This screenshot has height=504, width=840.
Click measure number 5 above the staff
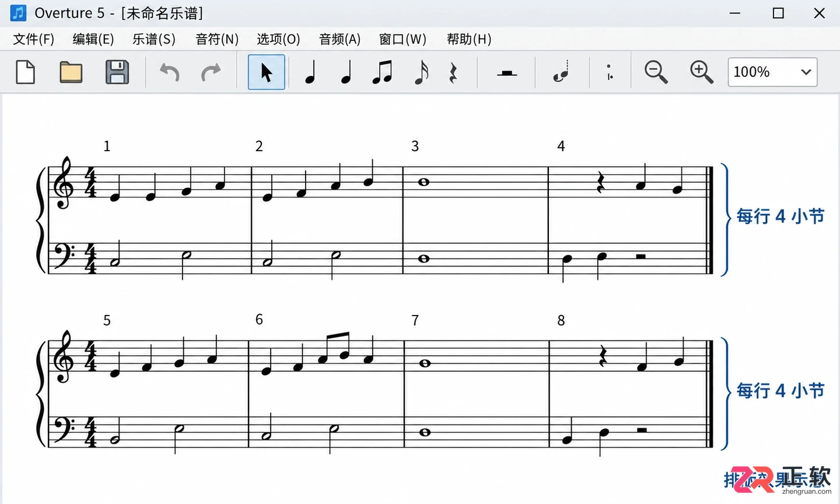107,320
